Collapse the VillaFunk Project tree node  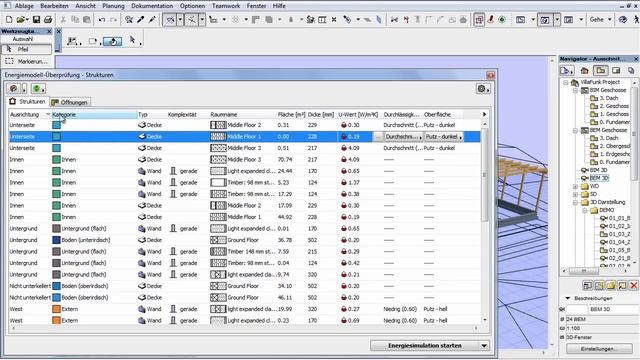pyautogui.click(x=566, y=82)
